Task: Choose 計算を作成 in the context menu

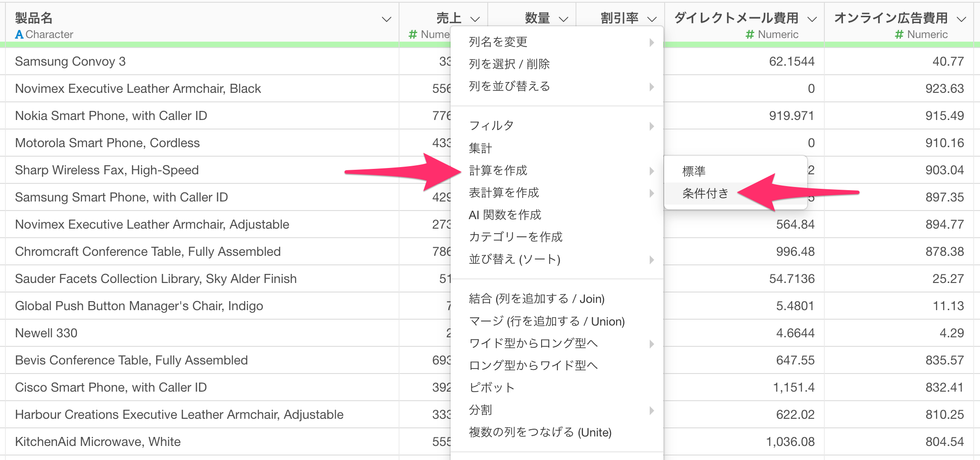Action: (x=498, y=171)
